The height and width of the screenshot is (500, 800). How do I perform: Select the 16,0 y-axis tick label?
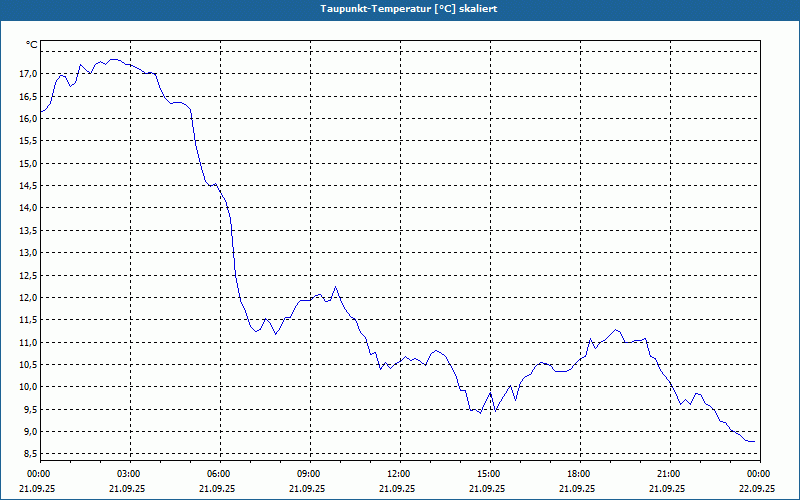point(28,119)
